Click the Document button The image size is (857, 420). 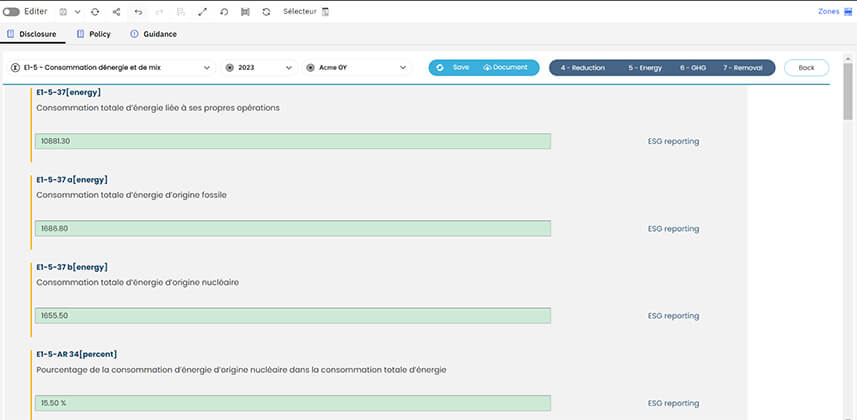click(505, 67)
